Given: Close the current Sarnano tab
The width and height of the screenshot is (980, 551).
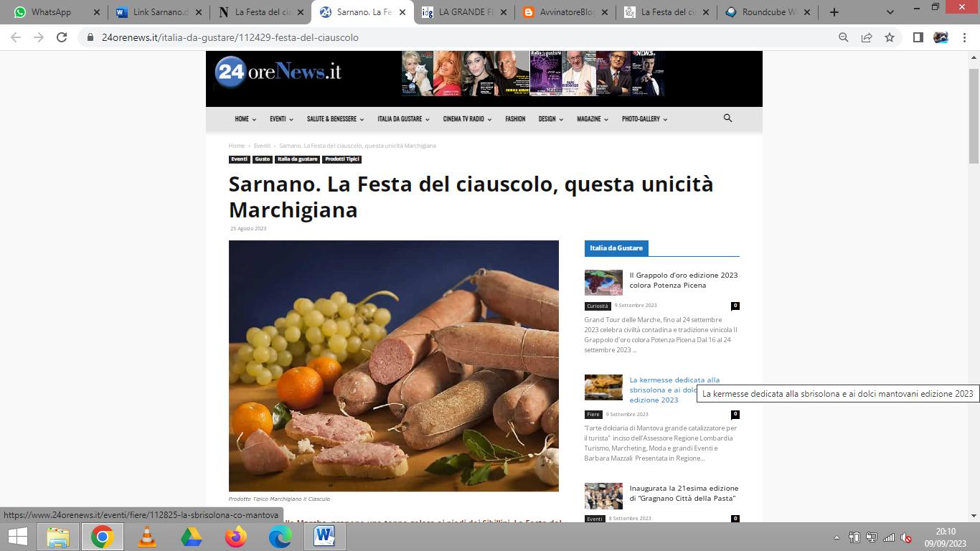Looking at the screenshot, I should [402, 12].
